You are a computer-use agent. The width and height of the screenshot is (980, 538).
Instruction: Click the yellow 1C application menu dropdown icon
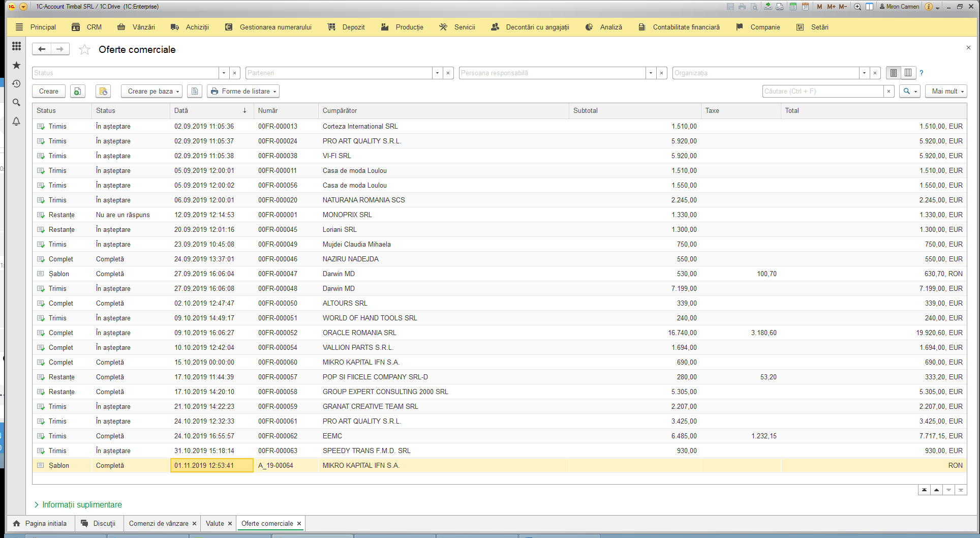(23, 7)
